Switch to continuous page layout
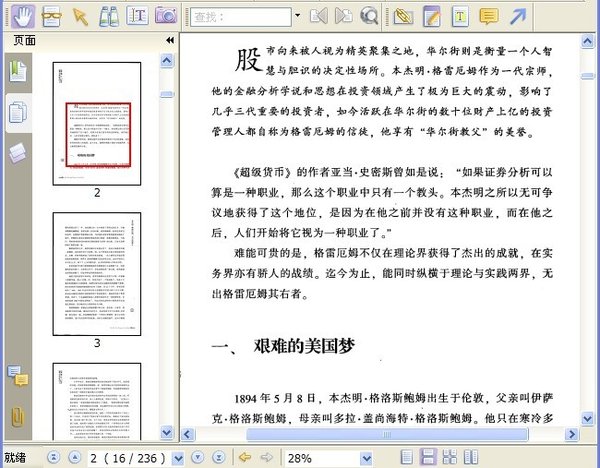This screenshot has height=468, width=600. tap(428, 457)
